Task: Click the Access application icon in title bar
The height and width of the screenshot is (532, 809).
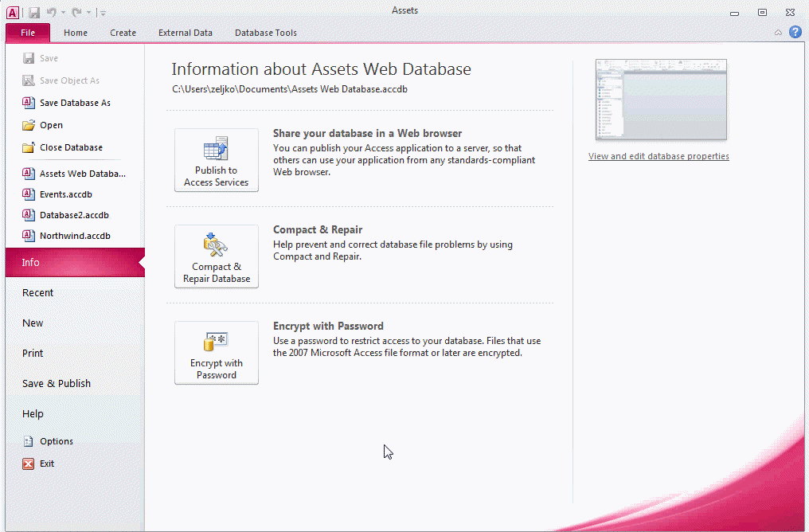Action: [x=13, y=13]
